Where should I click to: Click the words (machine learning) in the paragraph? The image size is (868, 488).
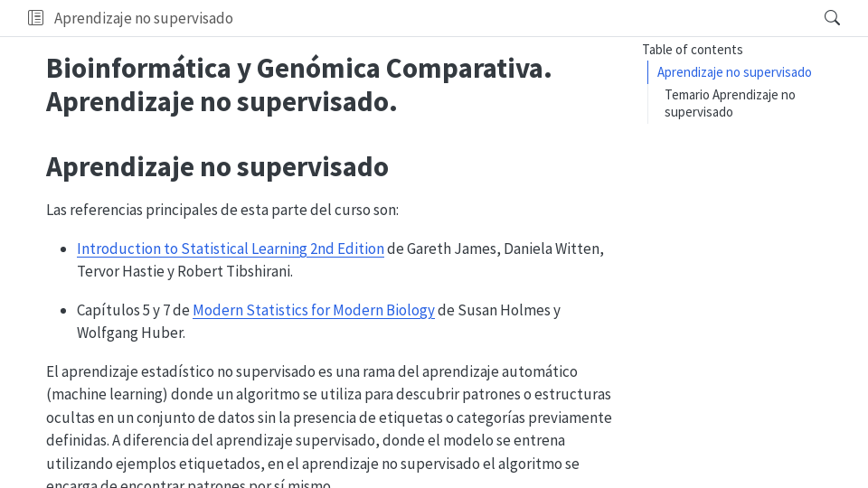pos(108,395)
